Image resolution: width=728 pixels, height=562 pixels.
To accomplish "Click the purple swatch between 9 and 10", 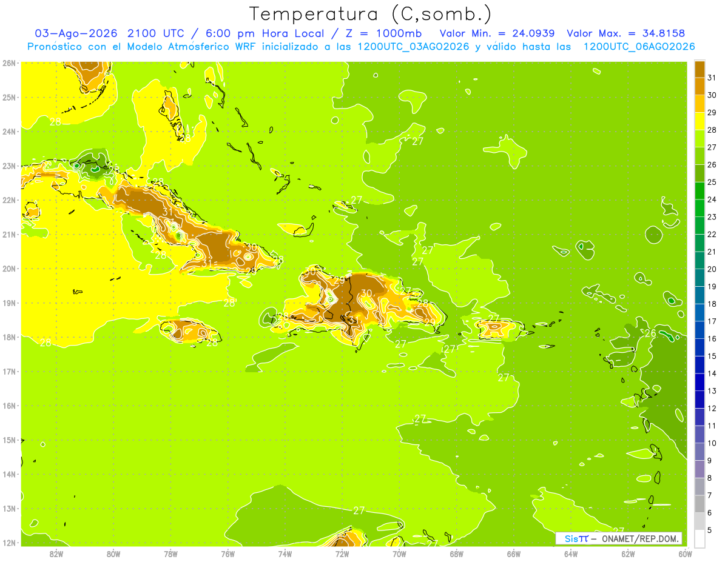I will 699,452.
